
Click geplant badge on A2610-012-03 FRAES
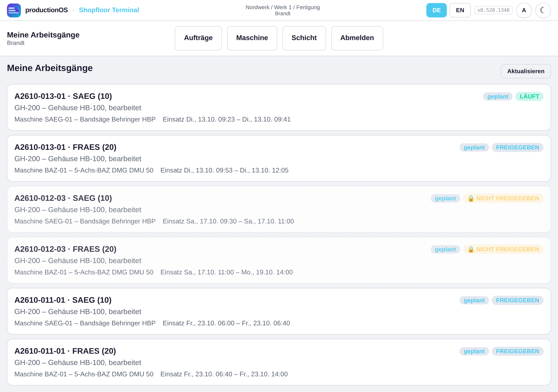[x=445, y=249]
